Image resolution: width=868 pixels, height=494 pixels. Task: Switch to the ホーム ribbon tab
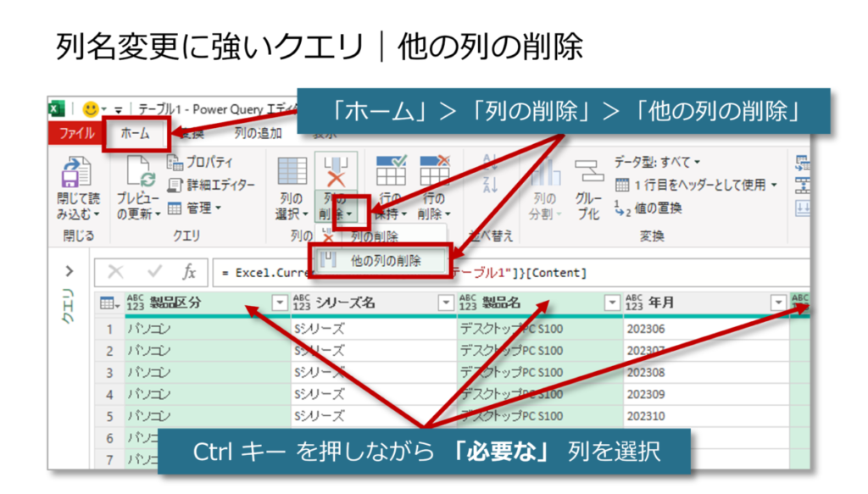(135, 134)
